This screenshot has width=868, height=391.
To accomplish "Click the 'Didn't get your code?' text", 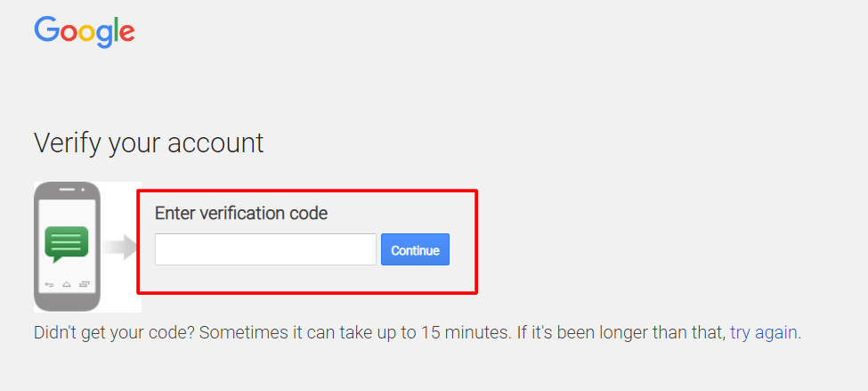I will pos(114,333).
